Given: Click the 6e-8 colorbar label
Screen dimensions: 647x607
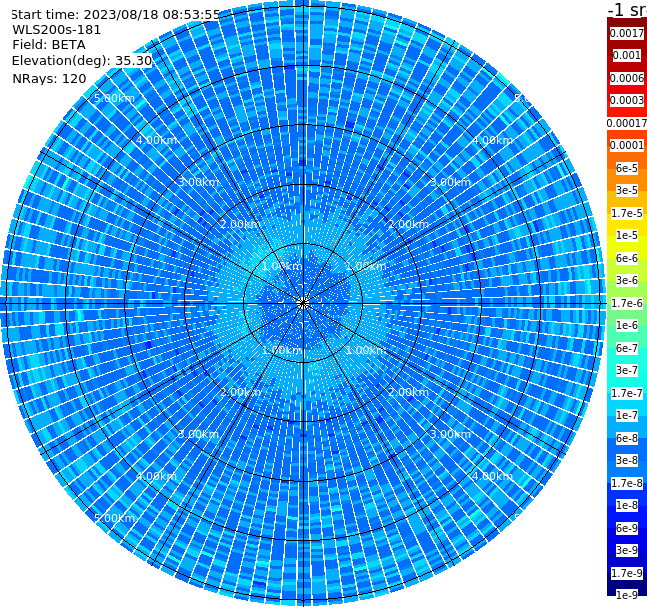Looking at the screenshot, I should (x=627, y=438).
